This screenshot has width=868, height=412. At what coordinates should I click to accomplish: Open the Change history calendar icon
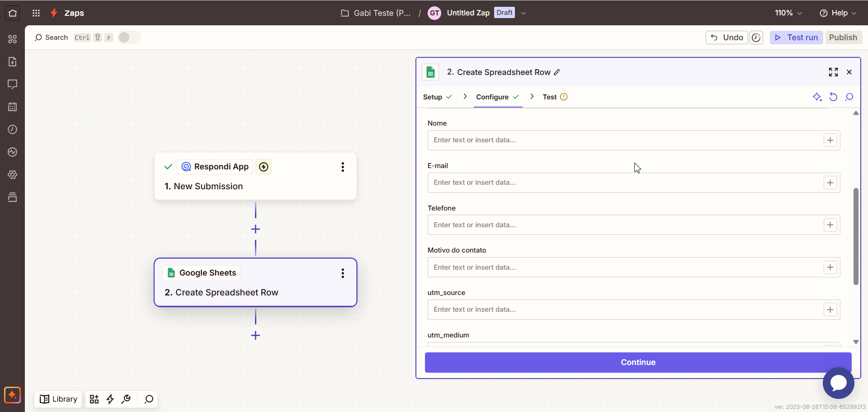(x=13, y=107)
